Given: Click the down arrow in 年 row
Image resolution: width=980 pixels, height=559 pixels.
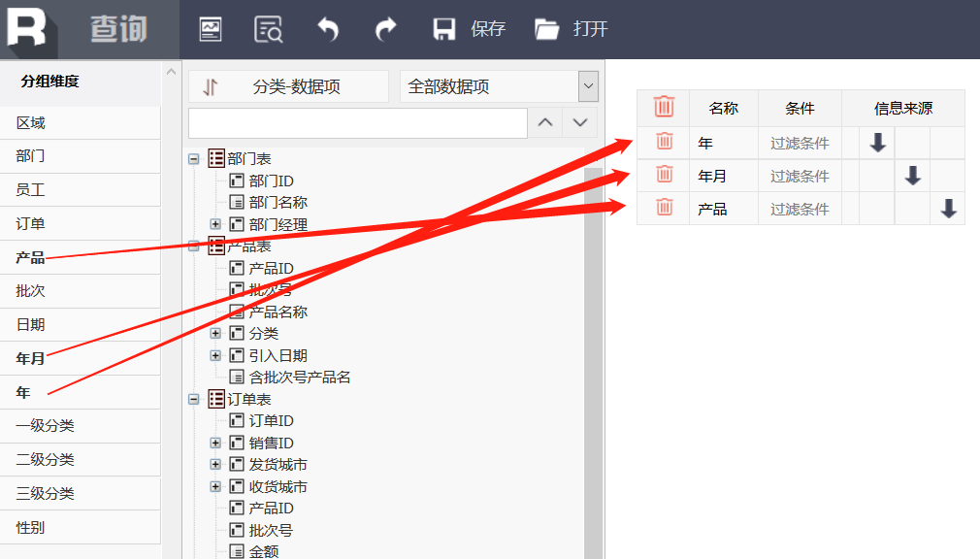Looking at the screenshot, I should click(877, 143).
